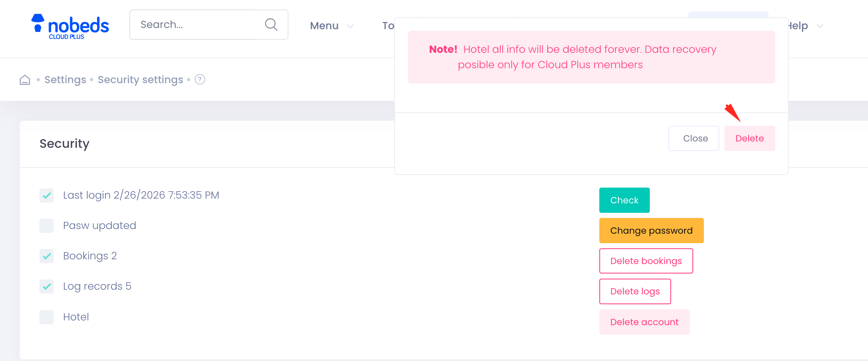868x361 pixels.
Task: Click the nobeds Cloud Plus logo
Action: point(70,26)
